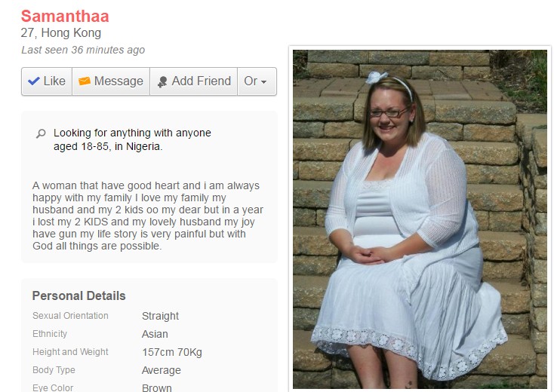Click the orange envelope Message icon
The image size is (554, 392).
click(84, 81)
